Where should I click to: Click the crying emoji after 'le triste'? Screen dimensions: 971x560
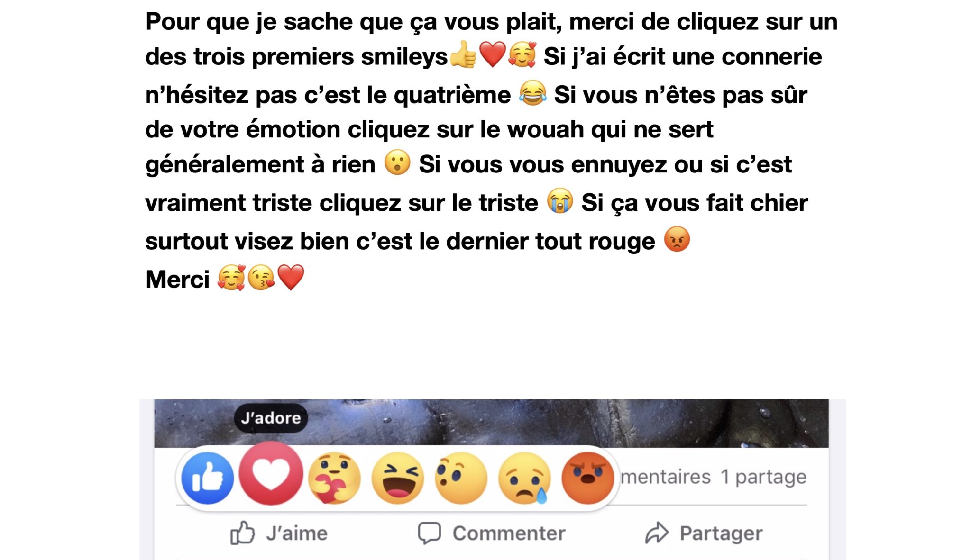(560, 201)
